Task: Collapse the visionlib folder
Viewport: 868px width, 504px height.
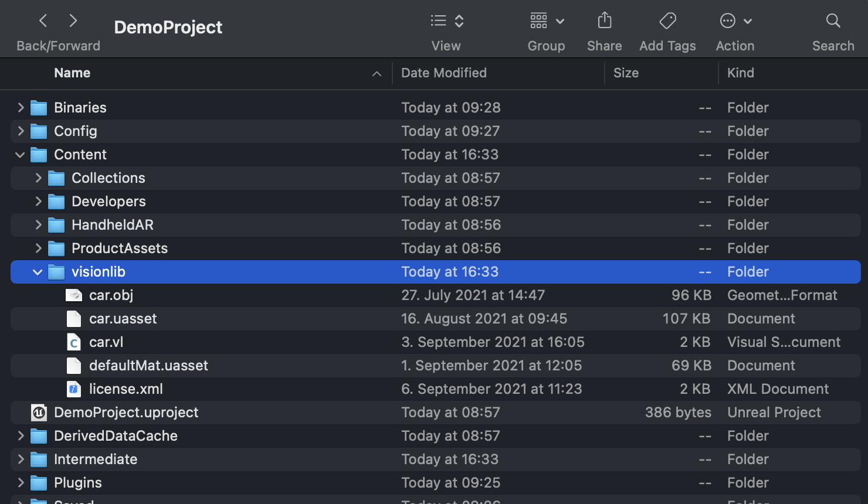Action: (x=38, y=272)
